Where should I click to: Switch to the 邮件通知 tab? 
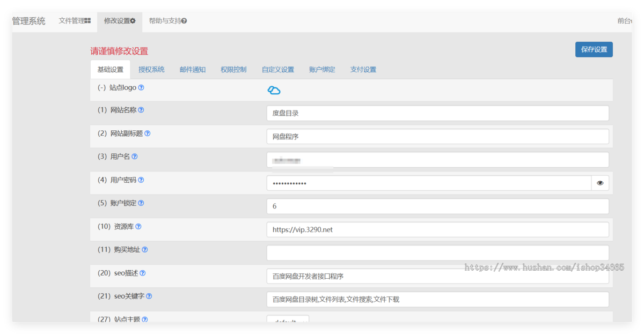[193, 70]
